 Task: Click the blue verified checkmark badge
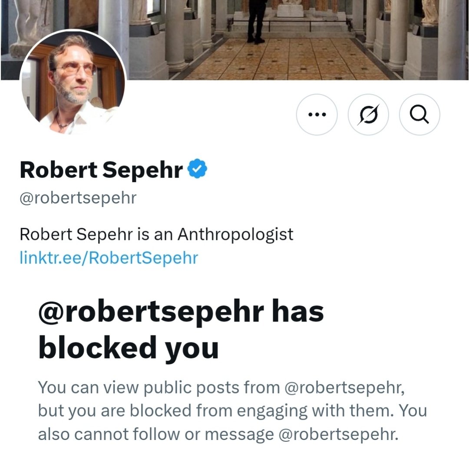198,169
